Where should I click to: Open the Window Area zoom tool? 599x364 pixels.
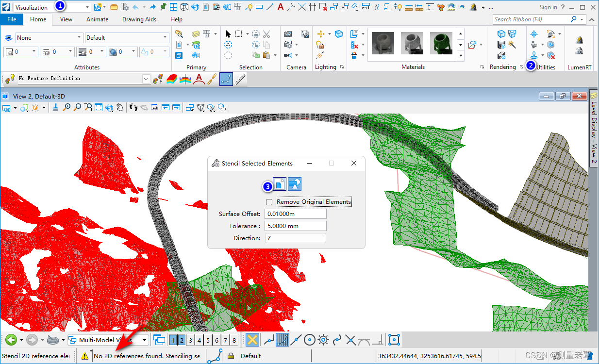pyautogui.click(x=88, y=107)
